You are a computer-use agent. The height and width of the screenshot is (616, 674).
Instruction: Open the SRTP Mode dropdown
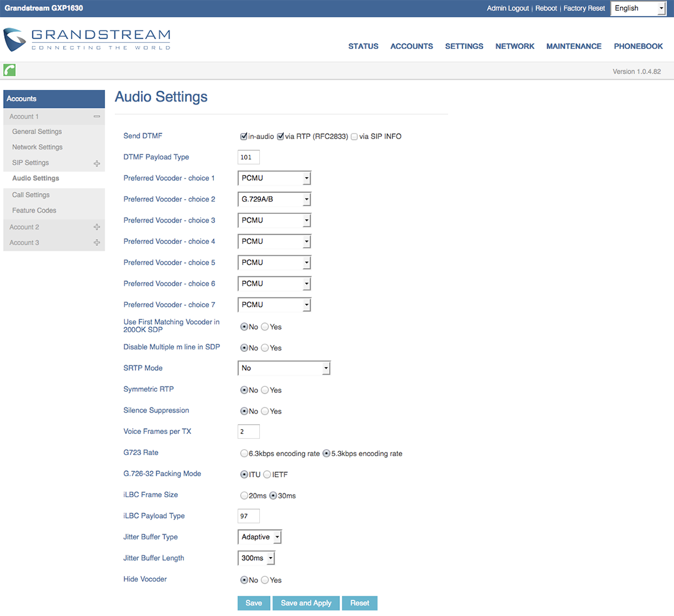[x=284, y=368]
